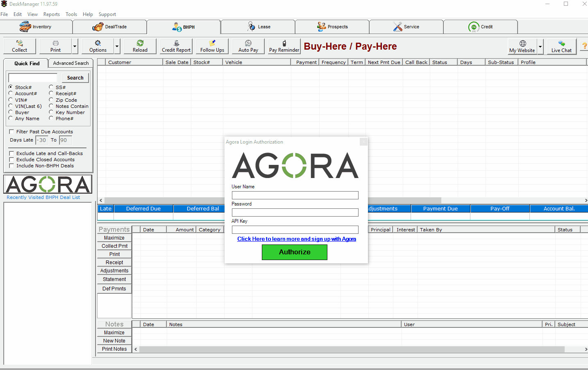The image size is (588, 370).
Task: Click the help question mark icon
Action: [x=585, y=46]
